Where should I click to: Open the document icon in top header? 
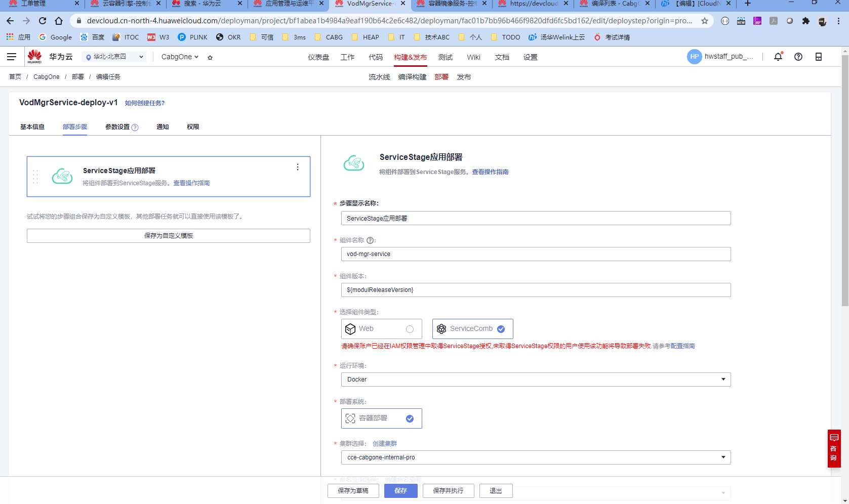pos(819,57)
